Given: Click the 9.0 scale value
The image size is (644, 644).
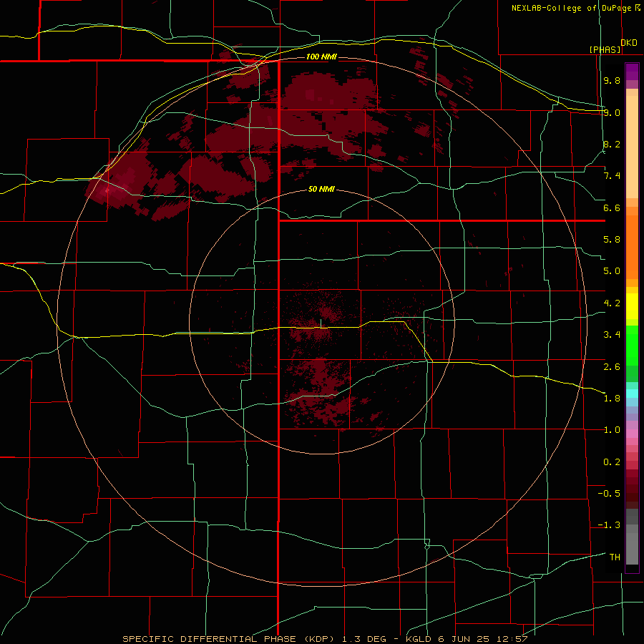Looking at the screenshot, I should (612, 112).
